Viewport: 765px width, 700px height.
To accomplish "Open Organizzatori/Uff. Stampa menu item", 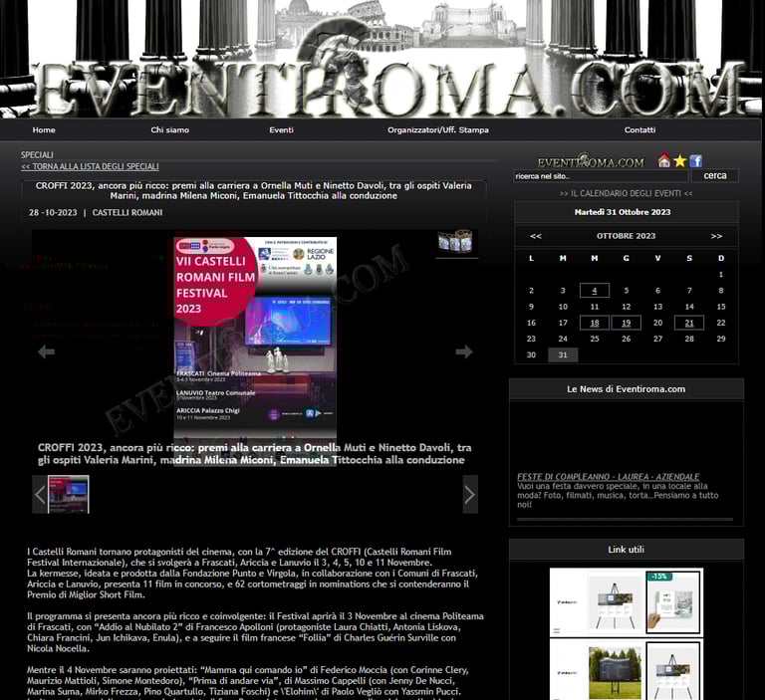I will [438, 129].
